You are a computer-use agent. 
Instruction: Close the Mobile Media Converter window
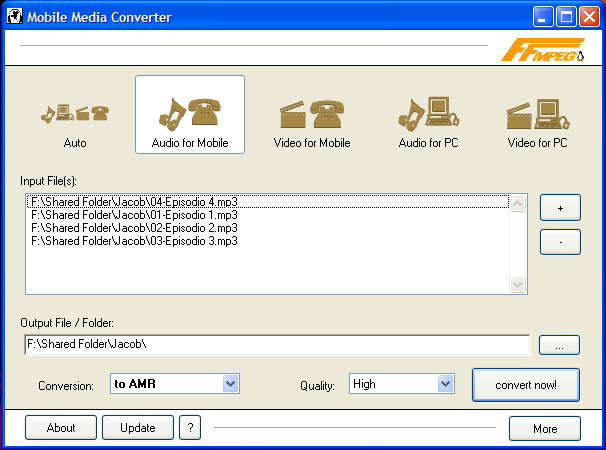[589, 17]
